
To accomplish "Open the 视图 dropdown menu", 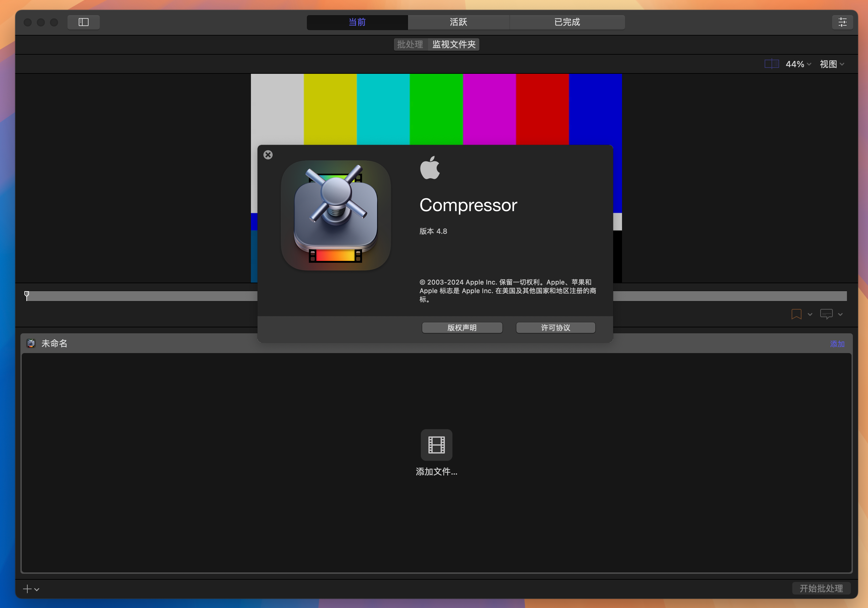I will [x=832, y=64].
